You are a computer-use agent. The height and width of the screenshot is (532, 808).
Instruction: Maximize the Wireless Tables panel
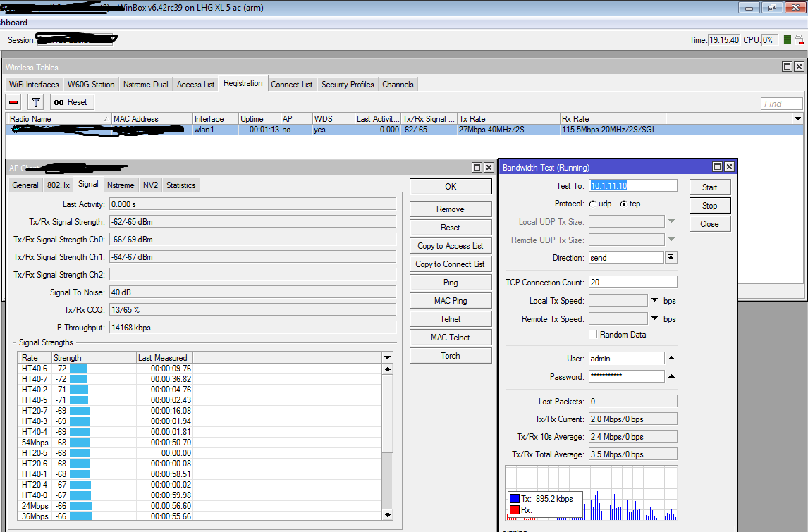point(787,66)
